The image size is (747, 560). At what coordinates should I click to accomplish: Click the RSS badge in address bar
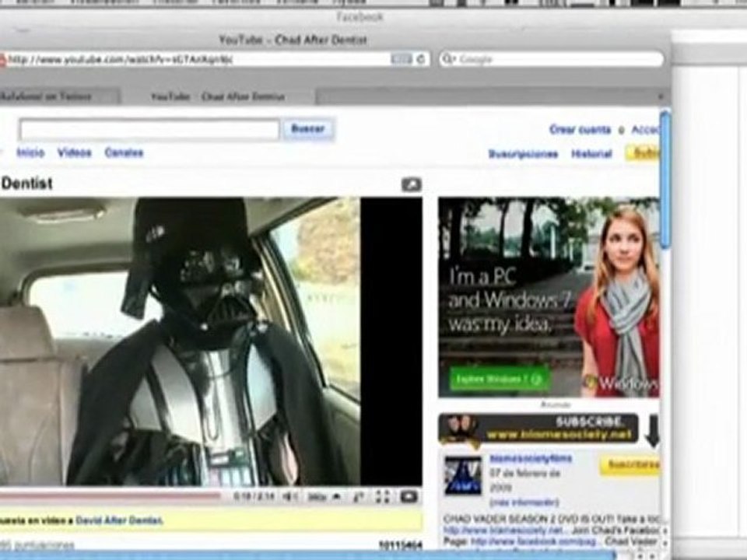[402, 59]
